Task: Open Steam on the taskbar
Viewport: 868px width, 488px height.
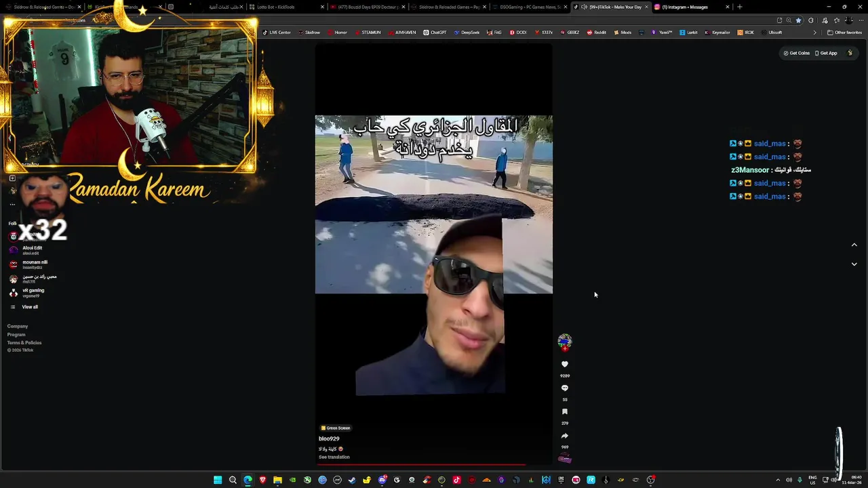Action: tap(352, 480)
